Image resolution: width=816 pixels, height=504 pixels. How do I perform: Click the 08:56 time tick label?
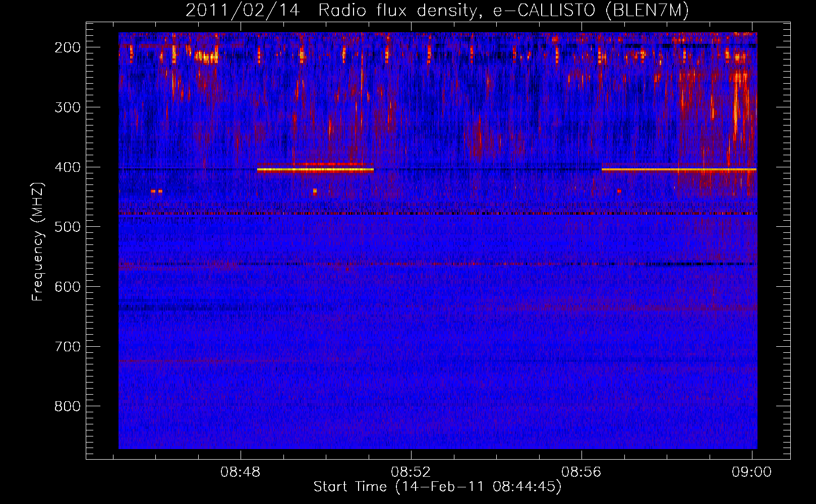(x=581, y=472)
